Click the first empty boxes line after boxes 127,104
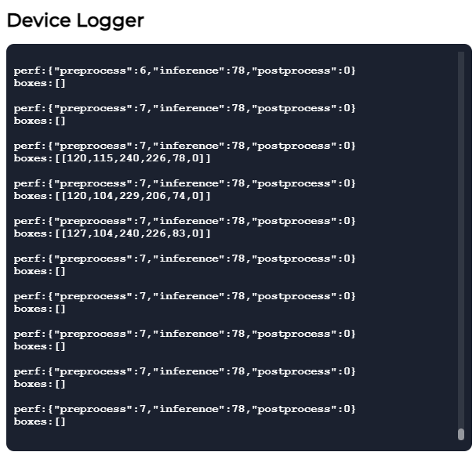 pos(40,271)
